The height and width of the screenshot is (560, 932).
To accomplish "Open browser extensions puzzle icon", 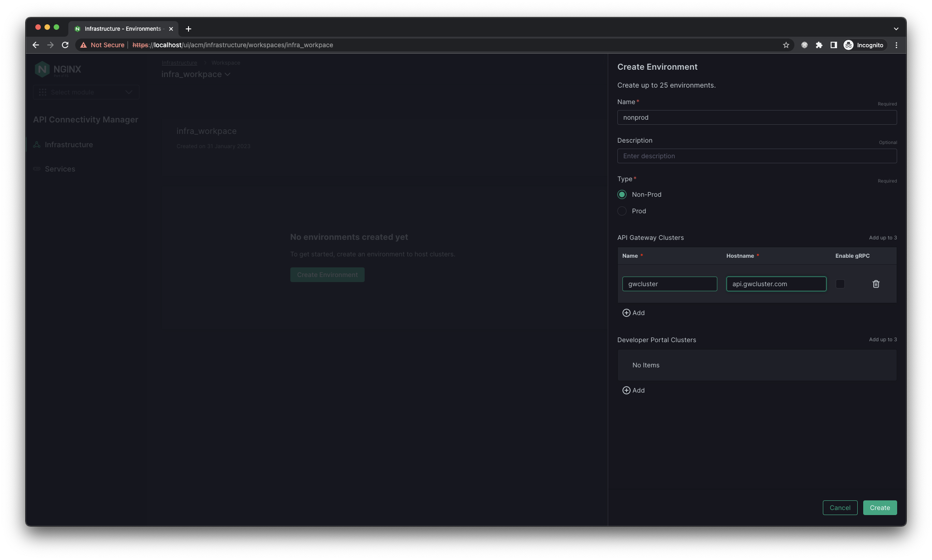I will pos(819,45).
